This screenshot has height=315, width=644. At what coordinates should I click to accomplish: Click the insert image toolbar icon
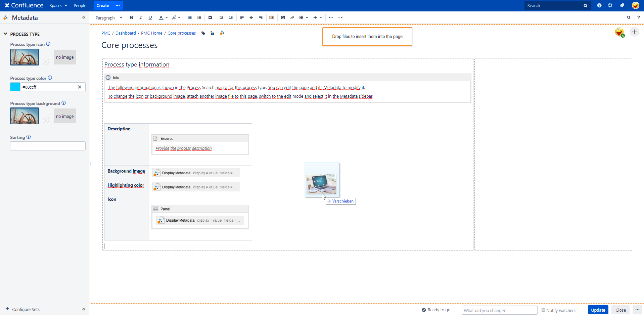click(x=283, y=17)
